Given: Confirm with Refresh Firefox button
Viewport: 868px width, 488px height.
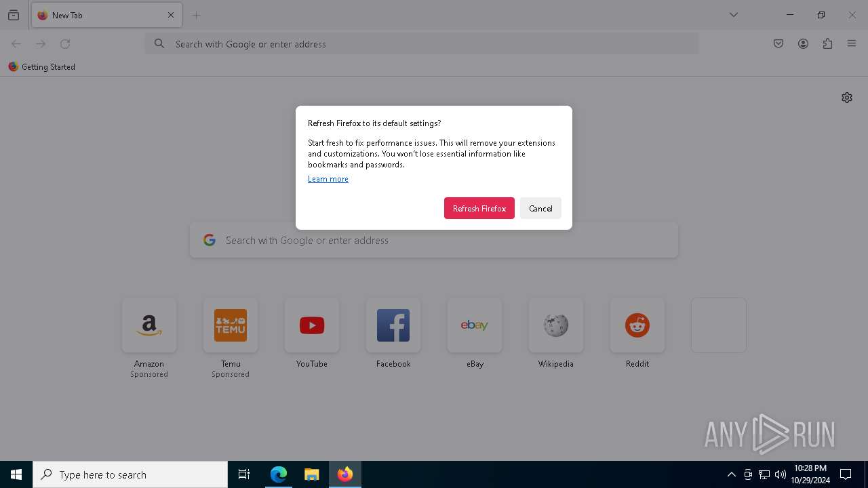Looking at the screenshot, I should click(479, 208).
